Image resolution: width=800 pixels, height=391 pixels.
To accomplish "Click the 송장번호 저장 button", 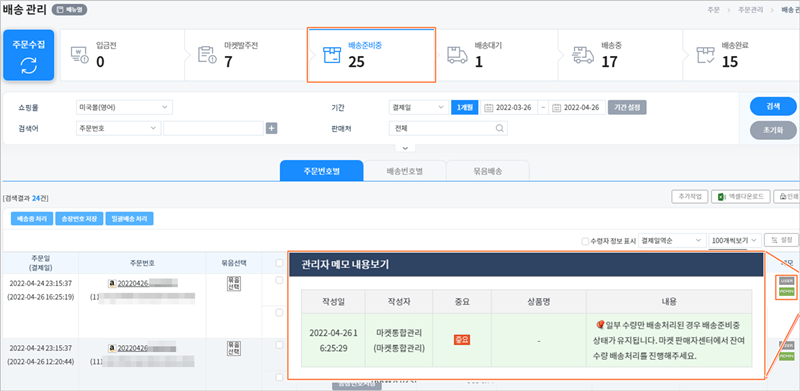I will 79,219.
